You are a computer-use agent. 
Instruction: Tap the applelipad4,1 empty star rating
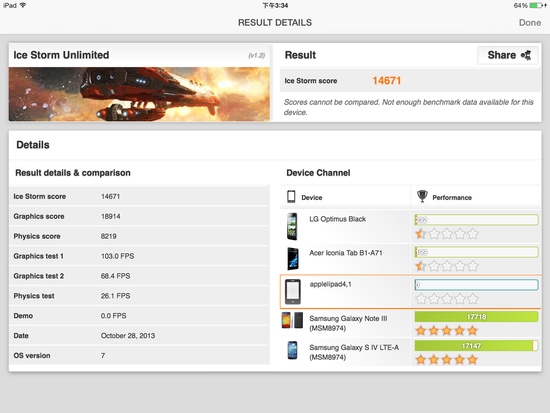point(447,299)
